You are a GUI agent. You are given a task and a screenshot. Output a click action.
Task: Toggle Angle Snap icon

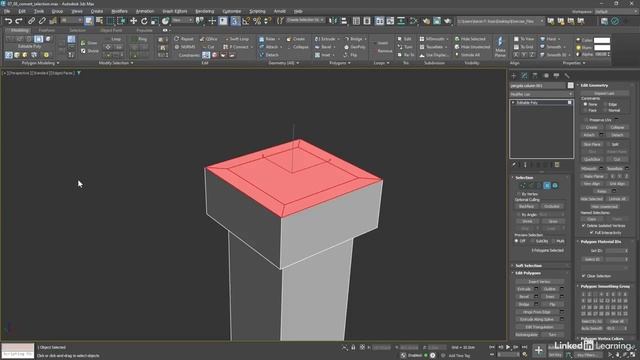click(x=246, y=21)
